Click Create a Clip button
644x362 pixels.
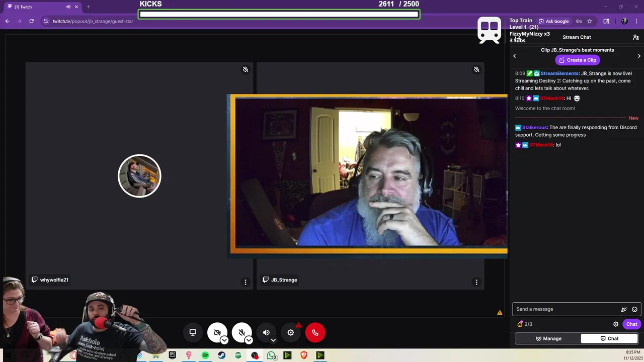tap(578, 60)
